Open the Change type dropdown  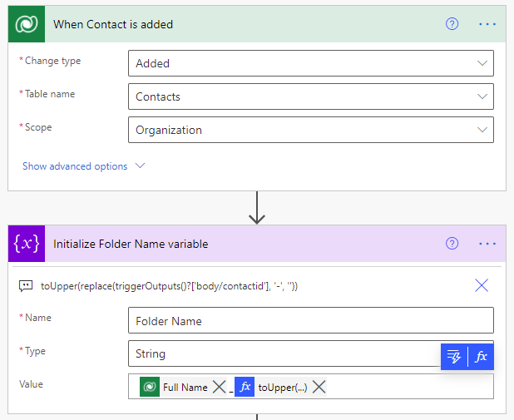[310, 63]
